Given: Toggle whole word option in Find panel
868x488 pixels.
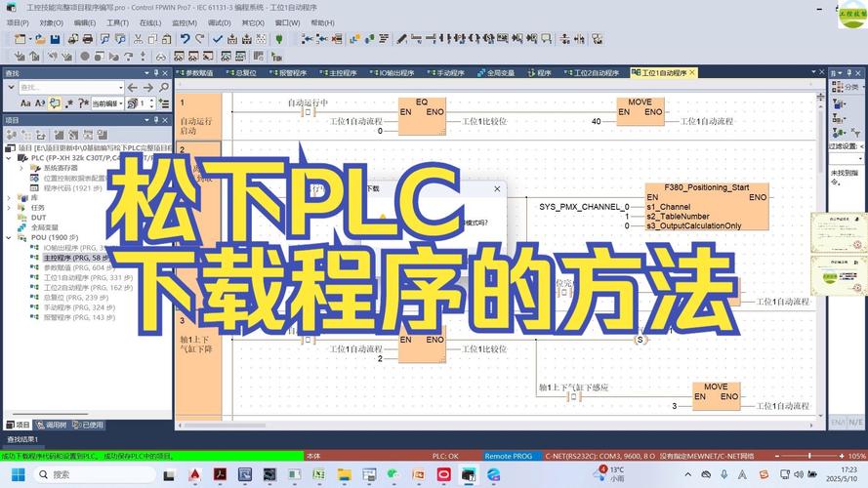Looking at the screenshot, I should pos(40,103).
